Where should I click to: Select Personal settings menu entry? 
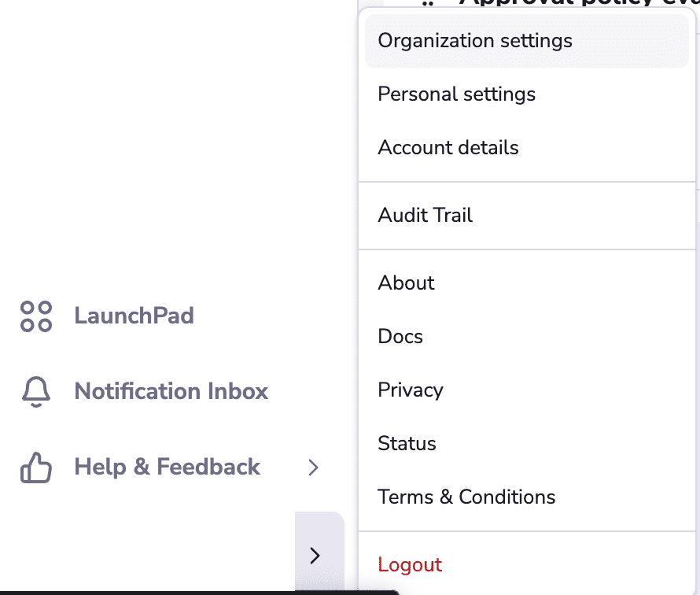pos(527,94)
